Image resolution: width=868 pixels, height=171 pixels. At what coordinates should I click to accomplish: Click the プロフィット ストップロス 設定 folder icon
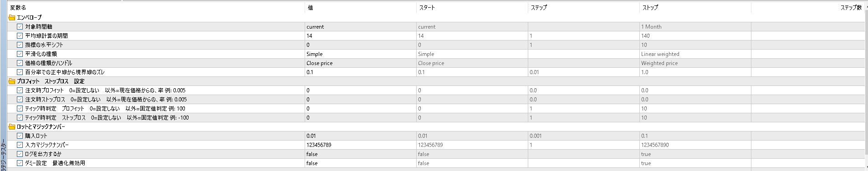[12, 81]
